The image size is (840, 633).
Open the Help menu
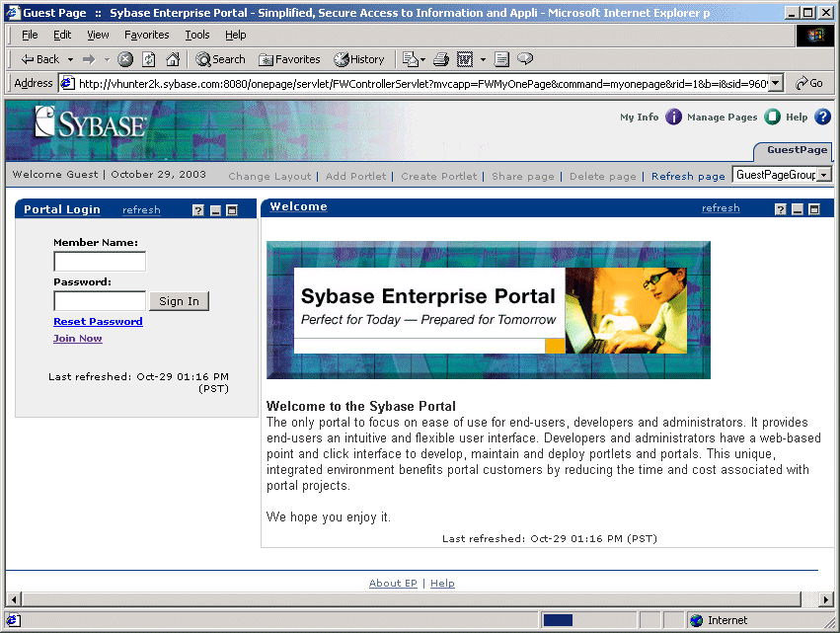pyautogui.click(x=235, y=35)
